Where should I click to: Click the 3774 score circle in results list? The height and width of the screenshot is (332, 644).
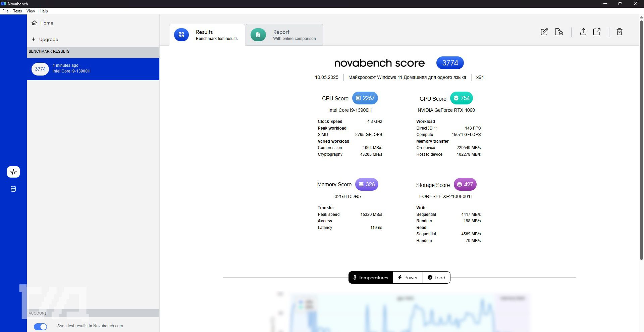[40, 69]
